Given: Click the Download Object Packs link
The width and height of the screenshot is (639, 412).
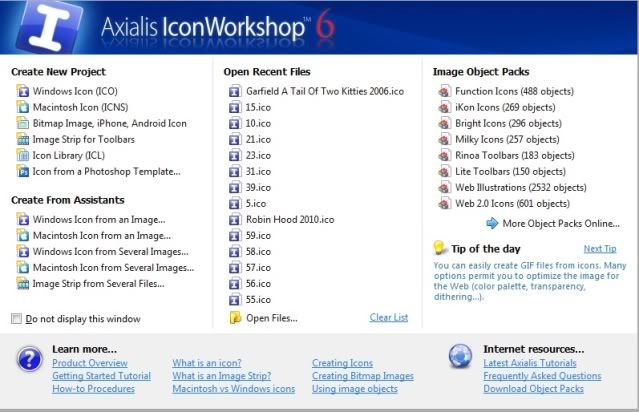Looking at the screenshot, I should (533, 388).
